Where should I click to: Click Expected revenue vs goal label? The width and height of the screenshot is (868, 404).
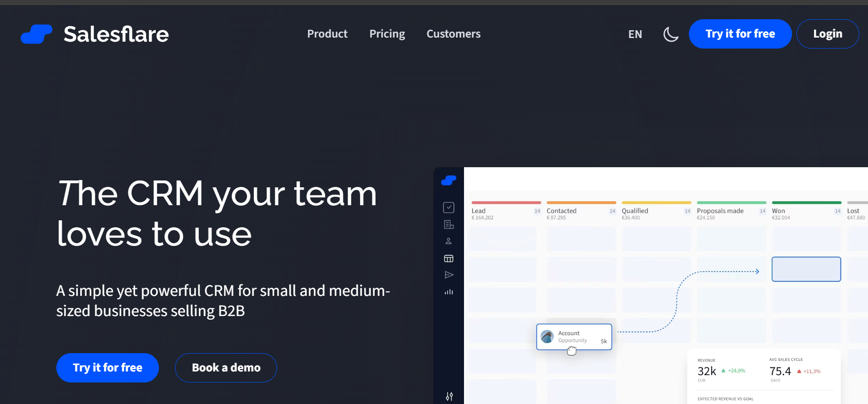tap(726, 399)
